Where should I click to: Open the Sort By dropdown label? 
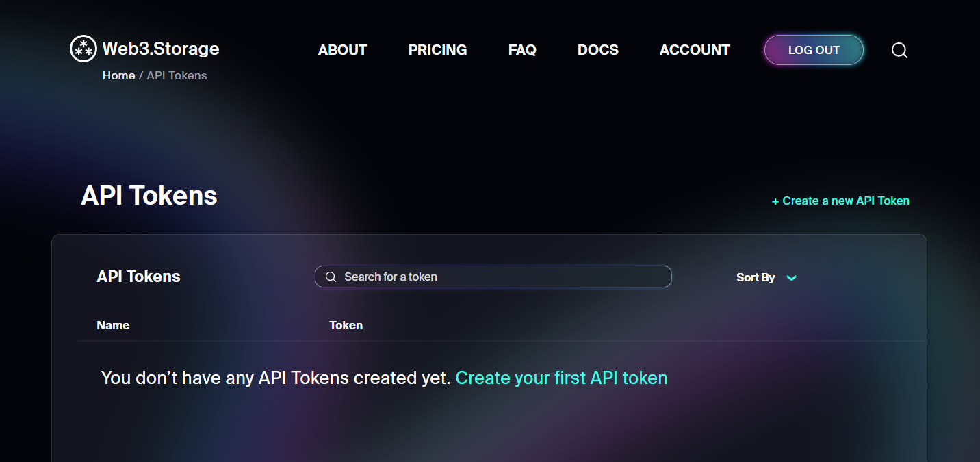pyautogui.click(x=756, y=277)
